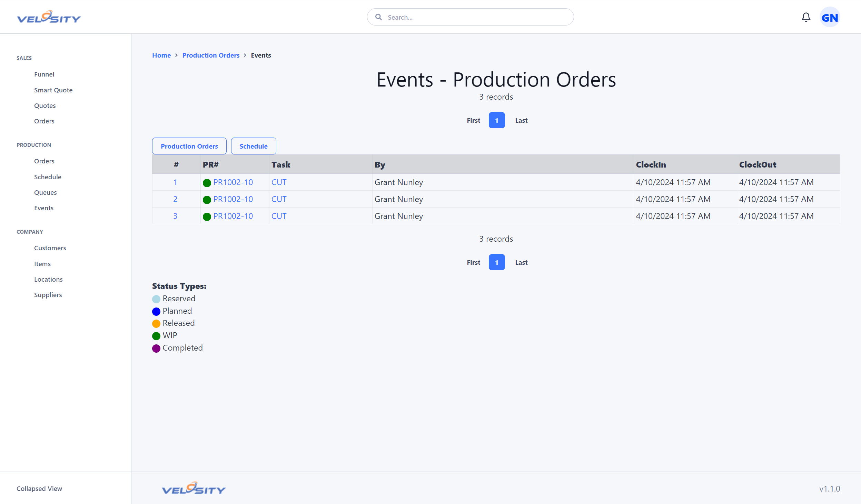Toggle Collapsed View of the sidebar

39,488
